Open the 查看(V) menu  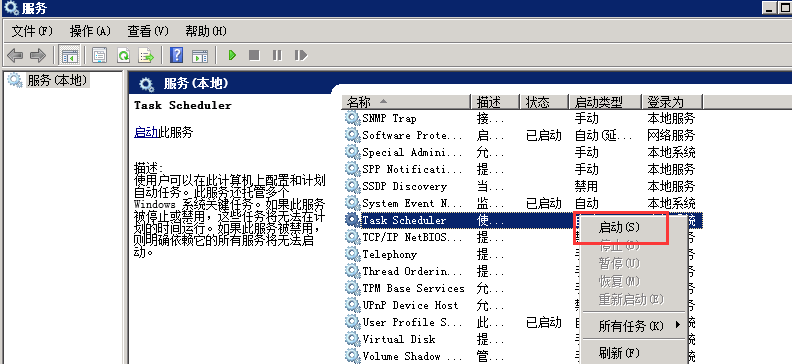click(x=147, y=31)
